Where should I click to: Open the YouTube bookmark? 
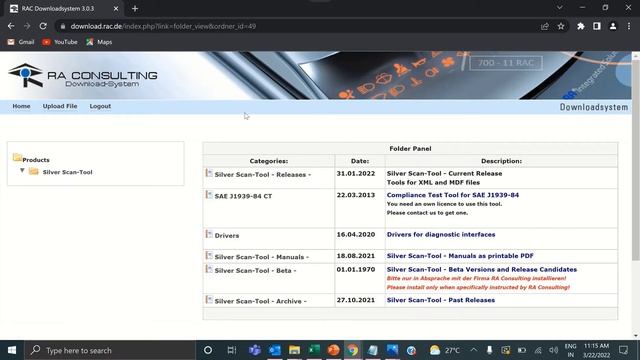[x=60, y=42]
